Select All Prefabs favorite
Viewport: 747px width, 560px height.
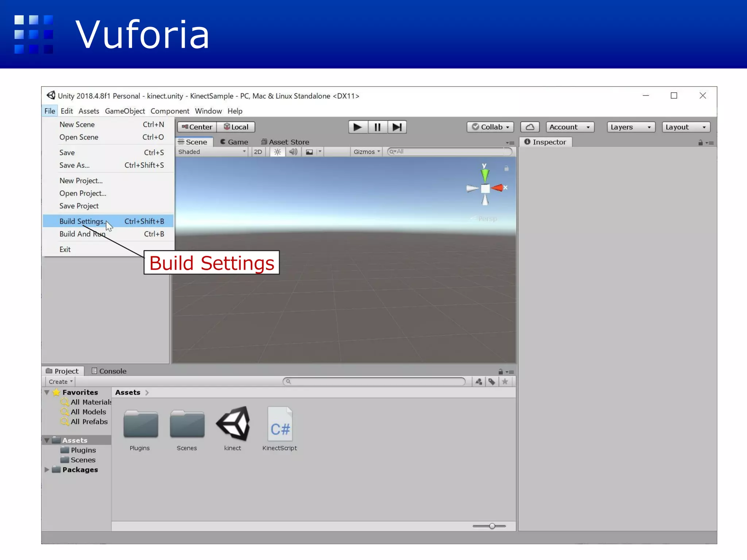[x=84, y=421]
